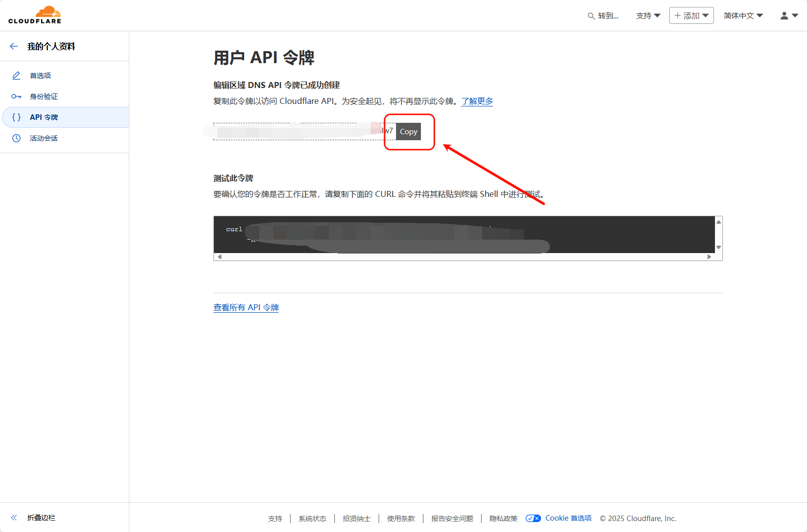Open the 查看所有 API 令牌 link
Image resolution: width=807 pixels, height=532 pixels.
246,308
